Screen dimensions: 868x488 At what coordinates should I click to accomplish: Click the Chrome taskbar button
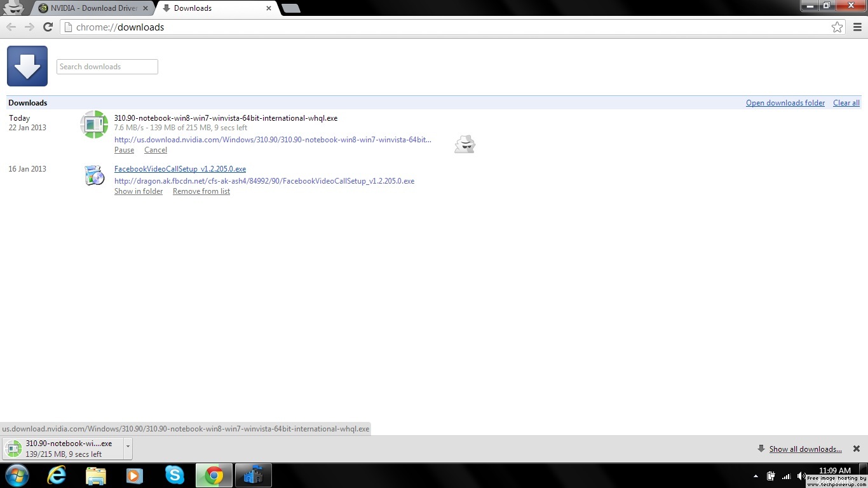point(214,475)
